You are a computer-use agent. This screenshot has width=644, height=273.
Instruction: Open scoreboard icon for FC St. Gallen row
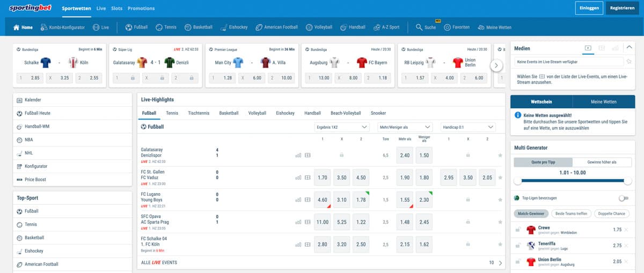(x=308, y=177)
